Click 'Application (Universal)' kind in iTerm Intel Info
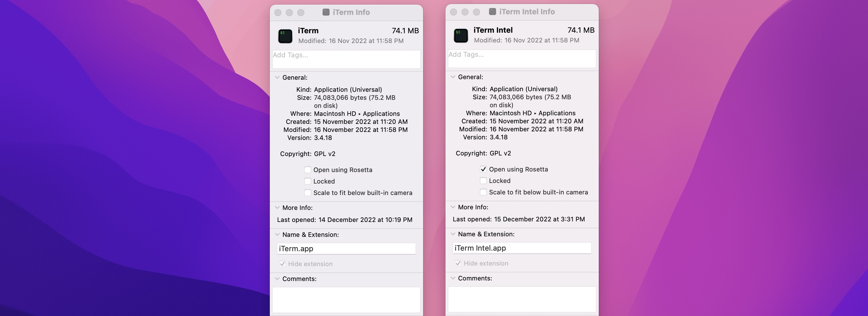 click(523, 89)
